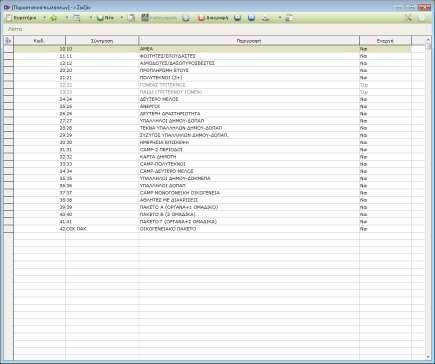Select the ΟΙΚΟΓΕΝΕΙΑΚΟ ΠΑΚΕΤΟ row
Image resolution: width=435 pixels, height=364 pixels.
[x=212, y=229]
